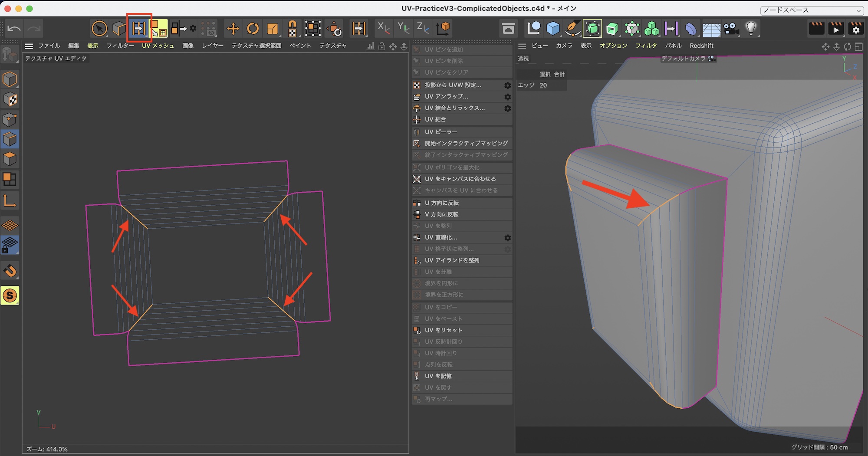The height and width of the screenshot is (456, 868).
Task: Open the UV Mesh menu
Action: tap(158, 46)
